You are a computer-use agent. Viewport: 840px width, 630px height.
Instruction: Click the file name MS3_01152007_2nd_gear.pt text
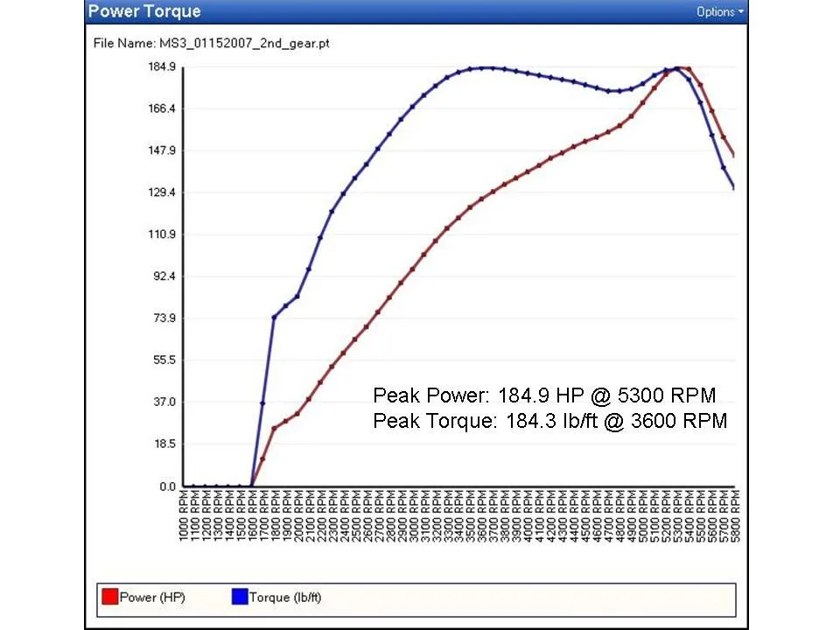[211, 42]
